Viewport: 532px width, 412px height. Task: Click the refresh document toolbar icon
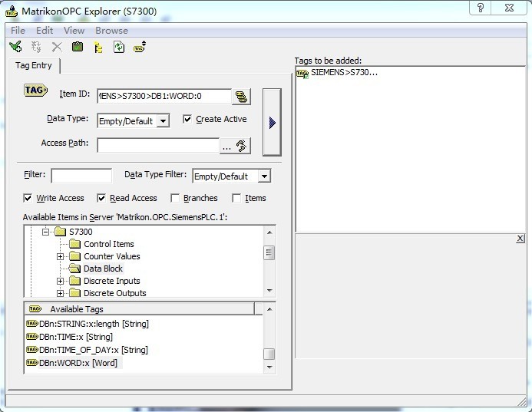119,47
